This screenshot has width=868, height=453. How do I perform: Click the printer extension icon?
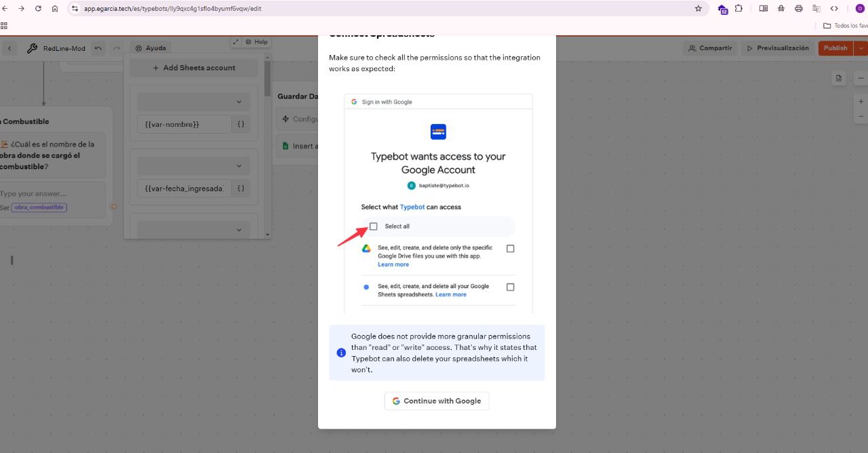[798, 9]
